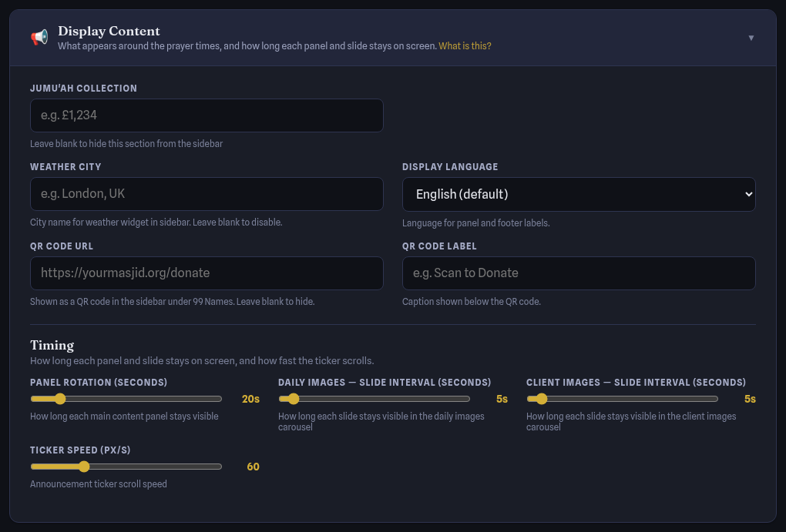786x532 pixels.
Task: Click the '60' ticker speed value
Action: (x=254, y=467)
